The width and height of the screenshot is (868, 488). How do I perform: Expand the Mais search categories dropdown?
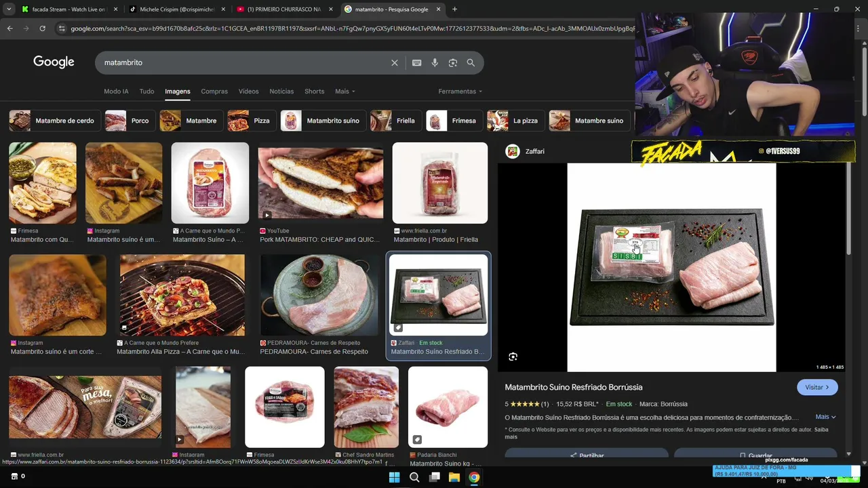click(344, 91)
